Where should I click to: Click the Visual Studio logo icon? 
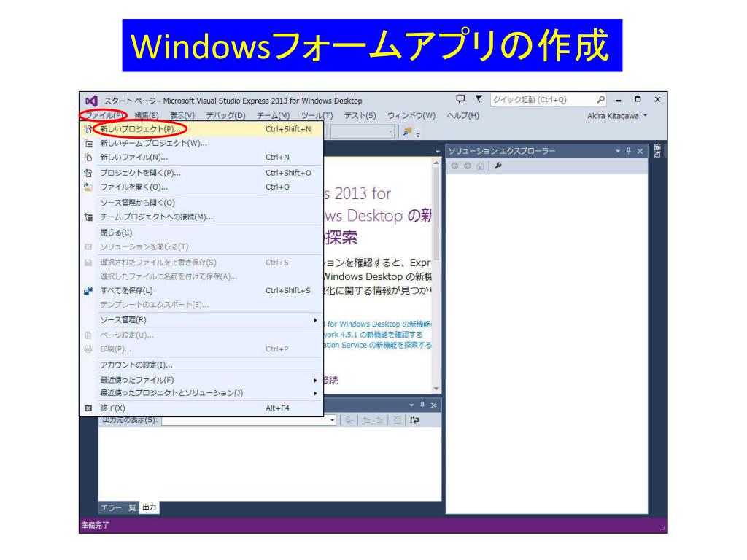91,101
